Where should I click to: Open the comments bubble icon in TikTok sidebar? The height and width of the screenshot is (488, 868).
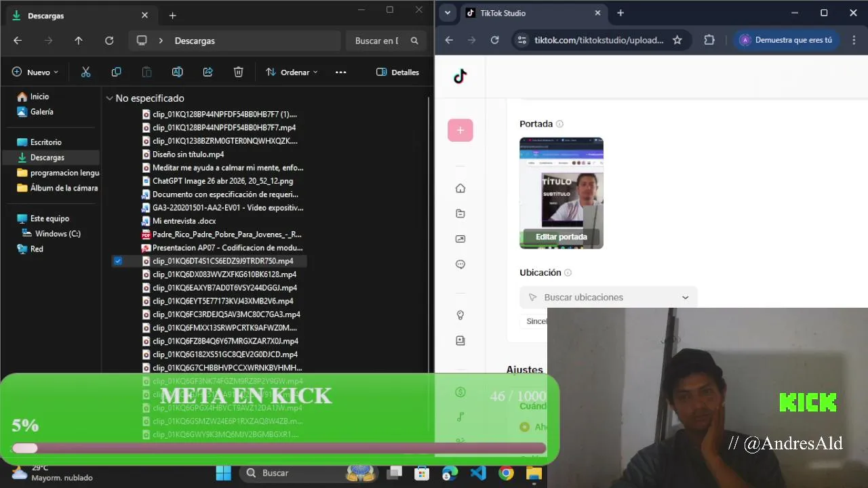(460, 264)
